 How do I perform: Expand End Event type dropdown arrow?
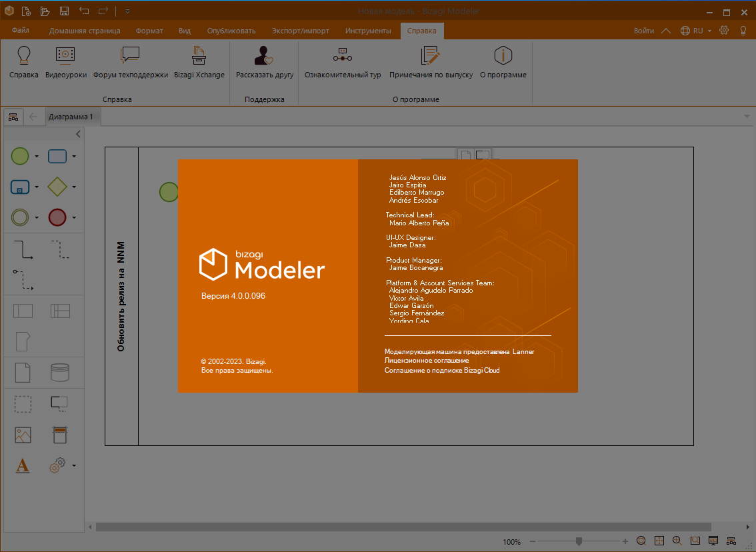(x=74, y=217)
